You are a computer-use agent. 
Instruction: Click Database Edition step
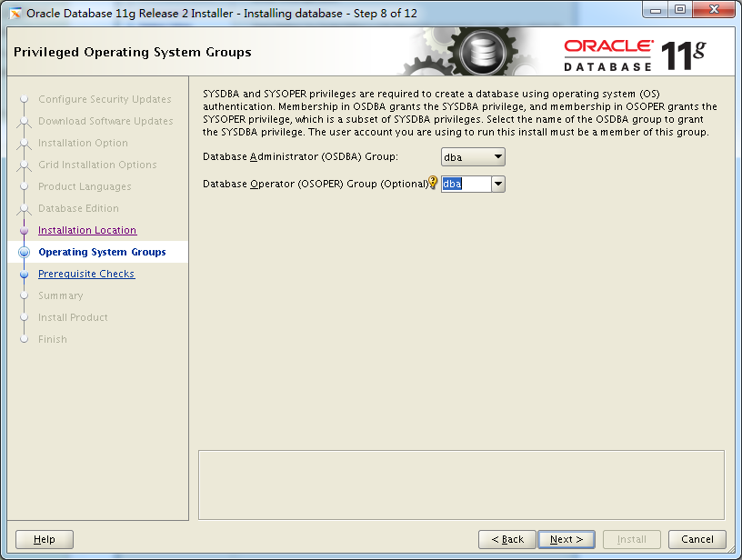78,208
